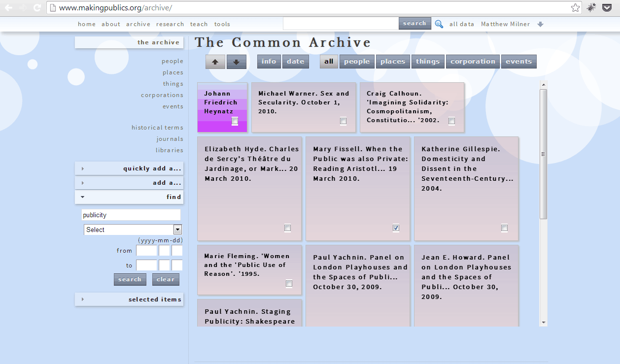The image size is (620, 364).
Task: Check the Katherine Gillespie card checkbox
Action: point(505,228)
